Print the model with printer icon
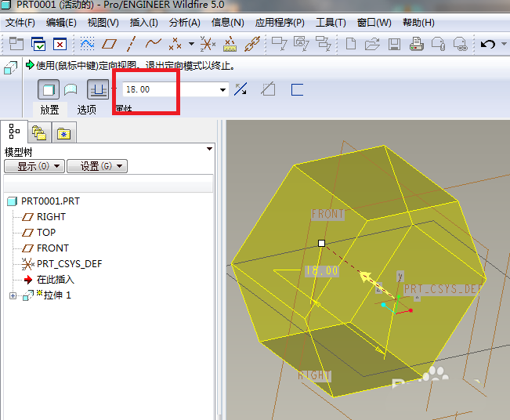 pyautogui.click(x=416, y=44)
